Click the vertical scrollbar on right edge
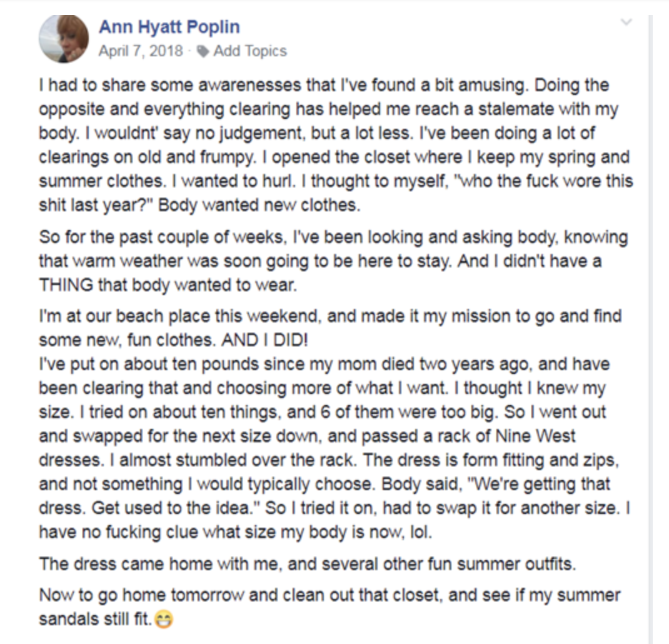The image size is (669, 644). 650,329
